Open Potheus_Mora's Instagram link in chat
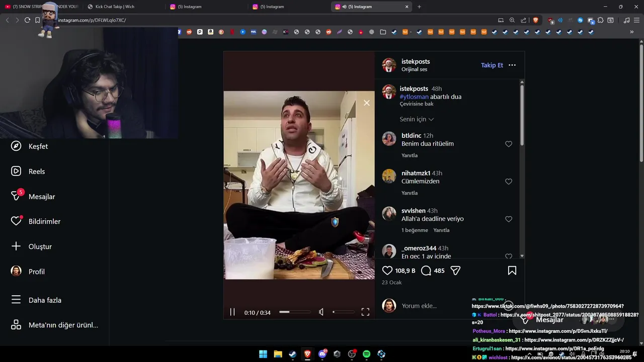The width and height of the screenshot is (644, 362). pos(558,331)
